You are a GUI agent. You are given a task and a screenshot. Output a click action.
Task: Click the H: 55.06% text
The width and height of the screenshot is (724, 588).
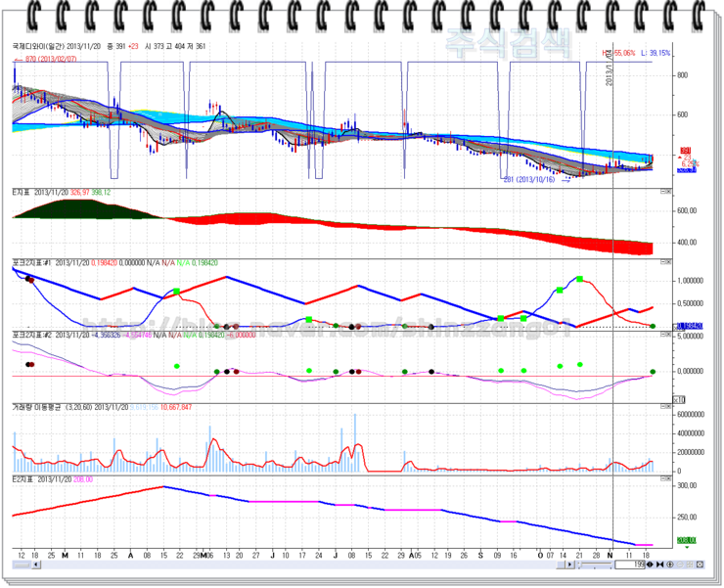click(618, 53)
